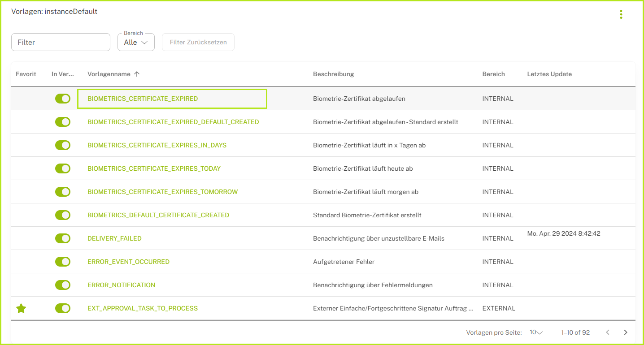Expand the Vorlagen pro Seite dropdown

536,332
